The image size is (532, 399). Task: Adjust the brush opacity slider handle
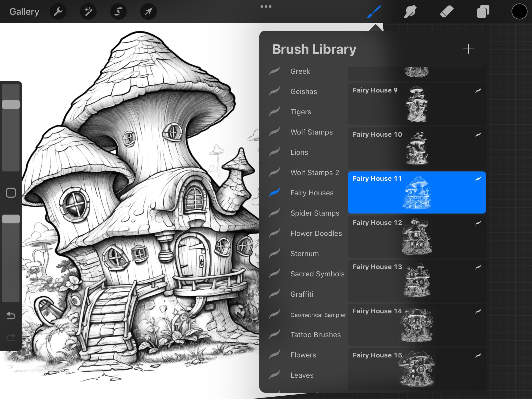[11, 219]
